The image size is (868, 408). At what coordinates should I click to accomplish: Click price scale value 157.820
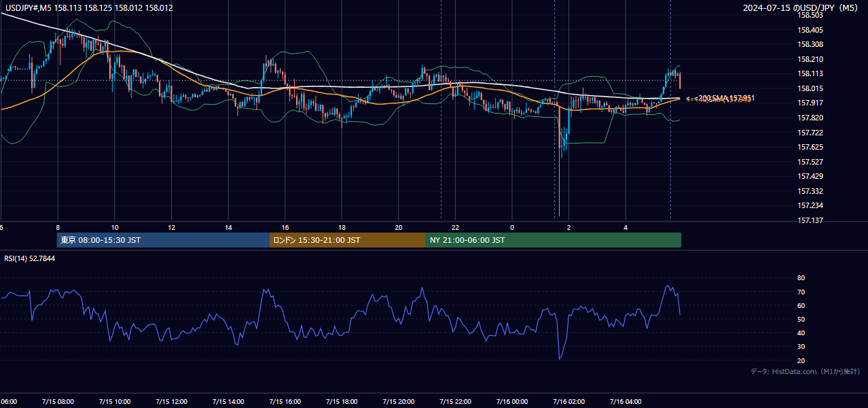[811, 118]
